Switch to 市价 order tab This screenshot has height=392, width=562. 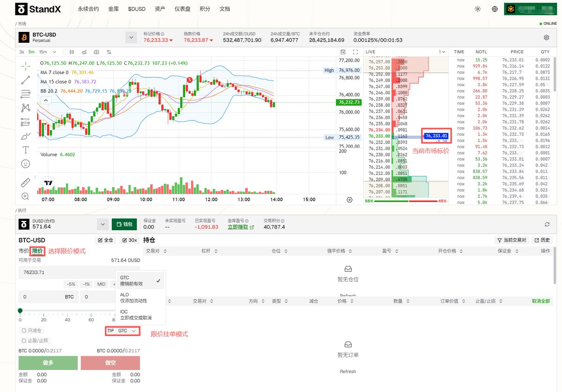tap(23, 251)
